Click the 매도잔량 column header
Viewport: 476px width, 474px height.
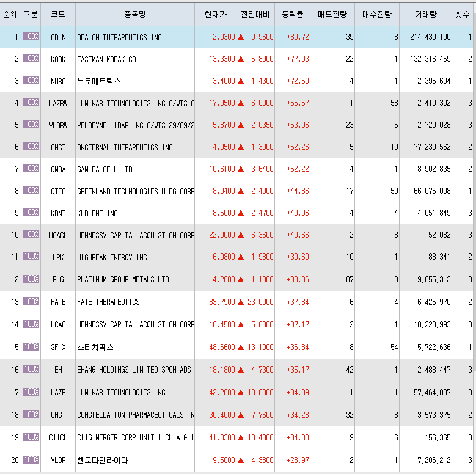tap(332, 14)
